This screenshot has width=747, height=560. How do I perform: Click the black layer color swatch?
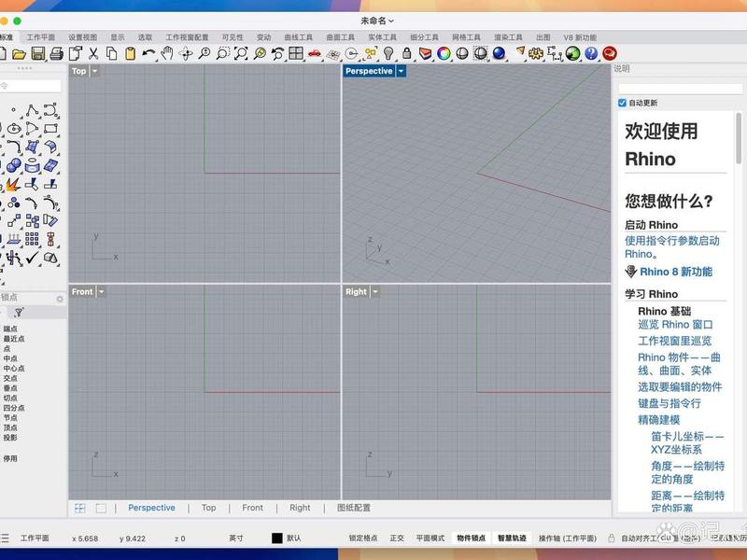[276, 539]
